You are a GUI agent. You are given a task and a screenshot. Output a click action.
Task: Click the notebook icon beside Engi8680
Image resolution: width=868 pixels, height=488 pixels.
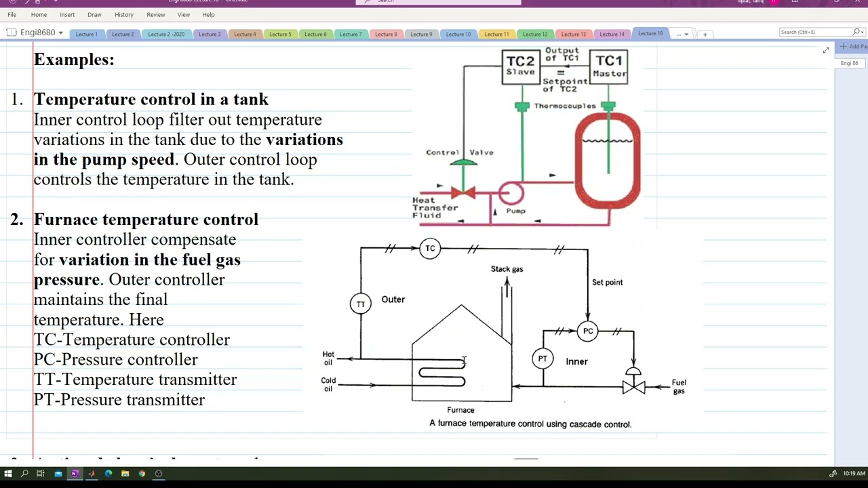point(12,33)
